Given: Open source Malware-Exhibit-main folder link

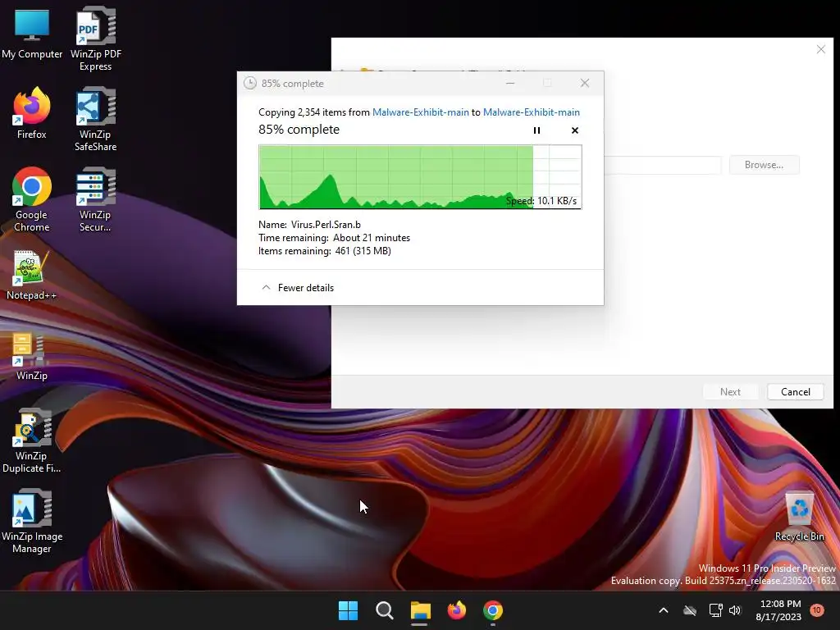Looking at the screenshot, I should pos(421,112).
